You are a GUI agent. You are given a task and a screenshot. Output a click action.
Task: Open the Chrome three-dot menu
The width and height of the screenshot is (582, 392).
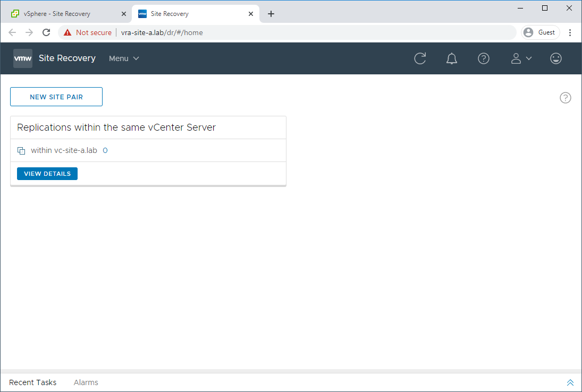click(x=570, y=32)
